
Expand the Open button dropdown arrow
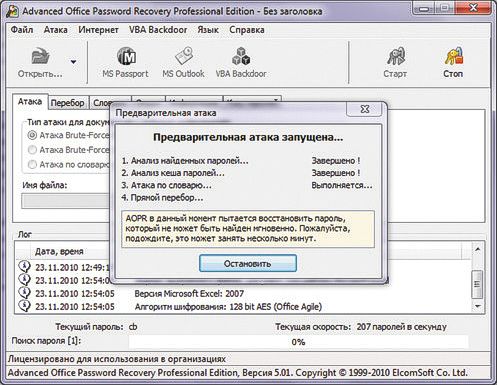coord(73,62)
